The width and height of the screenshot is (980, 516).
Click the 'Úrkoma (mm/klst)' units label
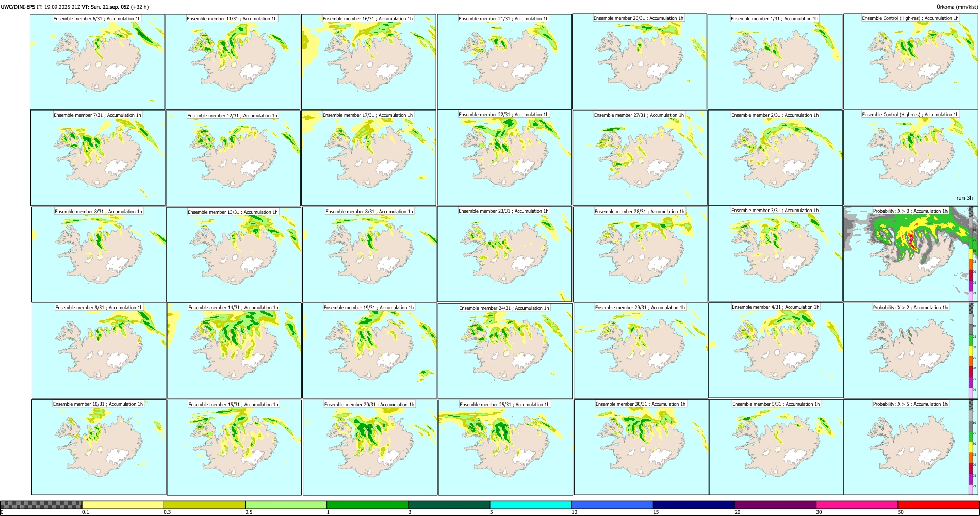pos(957,7)
